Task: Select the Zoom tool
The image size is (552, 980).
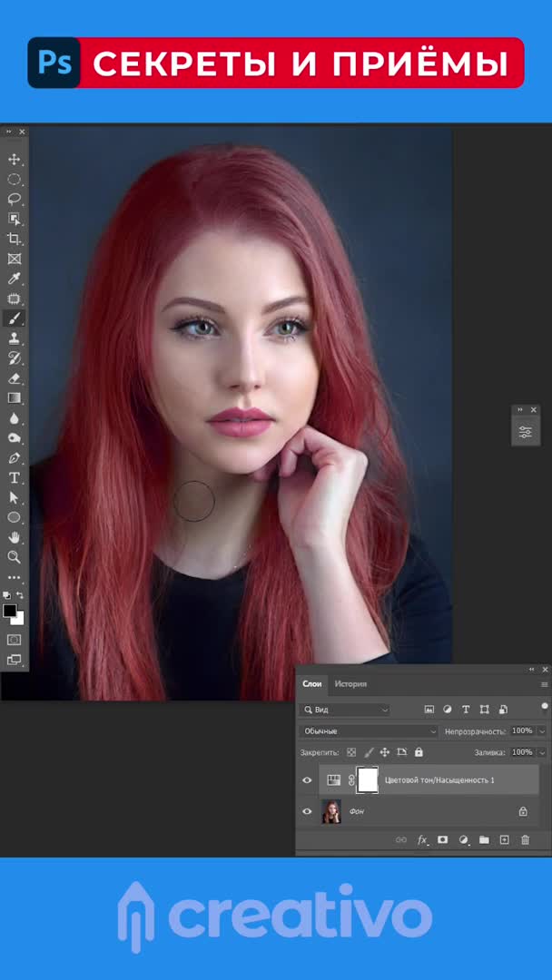Action: (x=15, y=557)
